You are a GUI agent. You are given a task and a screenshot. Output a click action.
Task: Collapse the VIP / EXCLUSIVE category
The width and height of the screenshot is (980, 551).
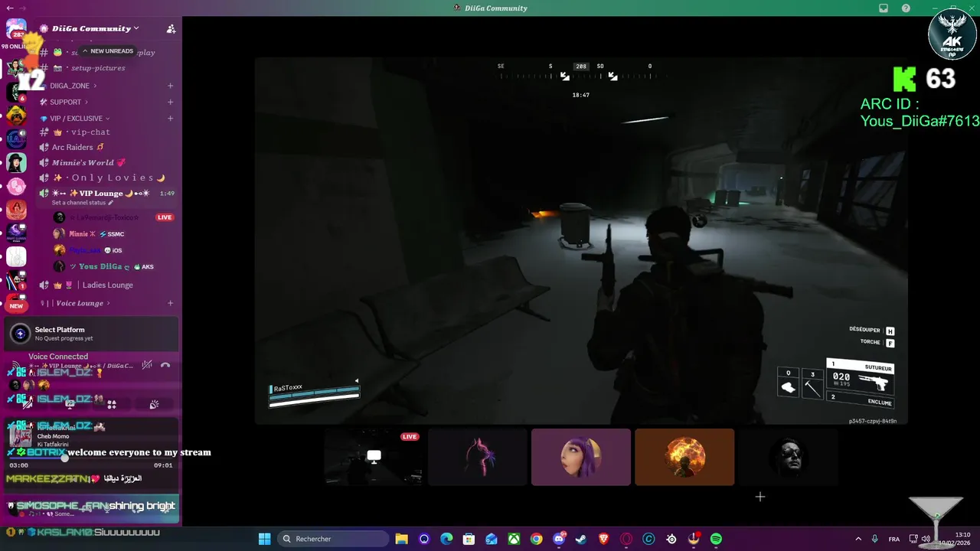click(76, 119)
